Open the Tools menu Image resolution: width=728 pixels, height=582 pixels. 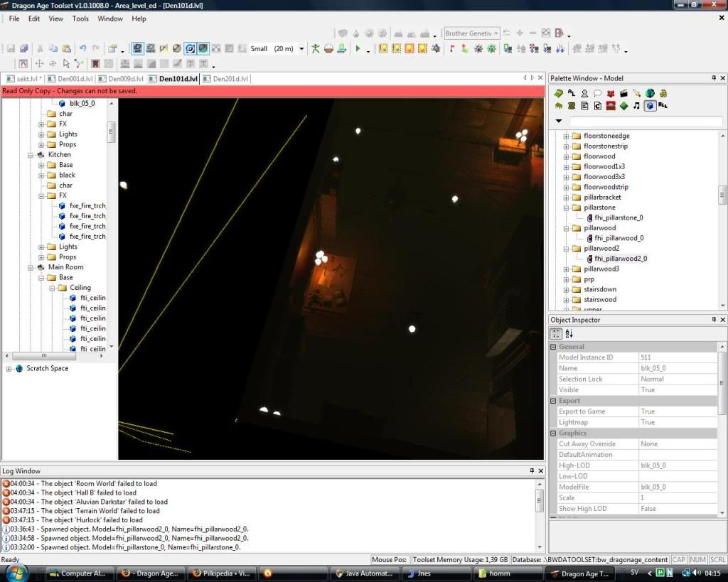tap(80, 18)
